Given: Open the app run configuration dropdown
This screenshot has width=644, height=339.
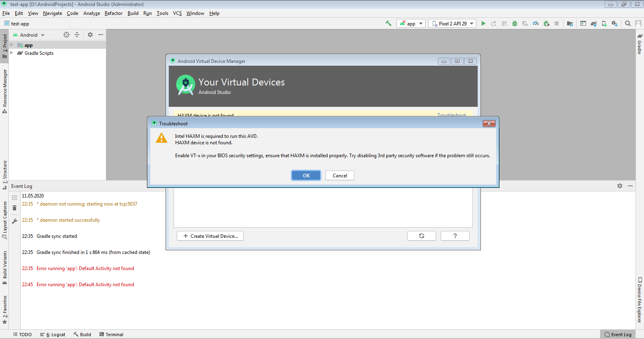Looking at the screenshot, I should tap(411, 23).
